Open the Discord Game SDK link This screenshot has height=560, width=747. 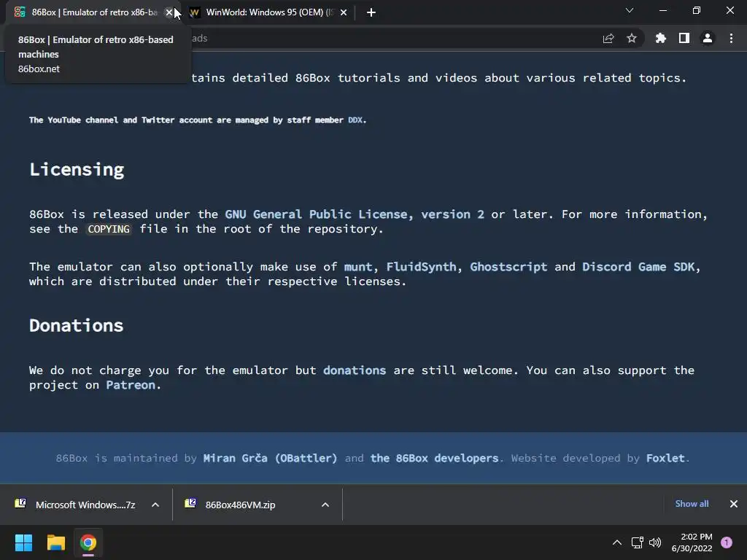click(x=638, y=267)
